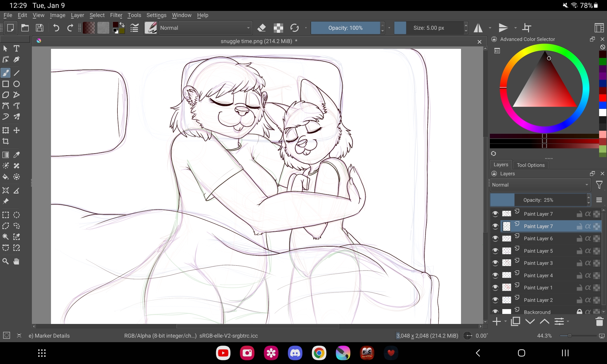Open the Filter menu
This screenshot has height=364, width=607.
pyautogui.click(x=116, y=15)
